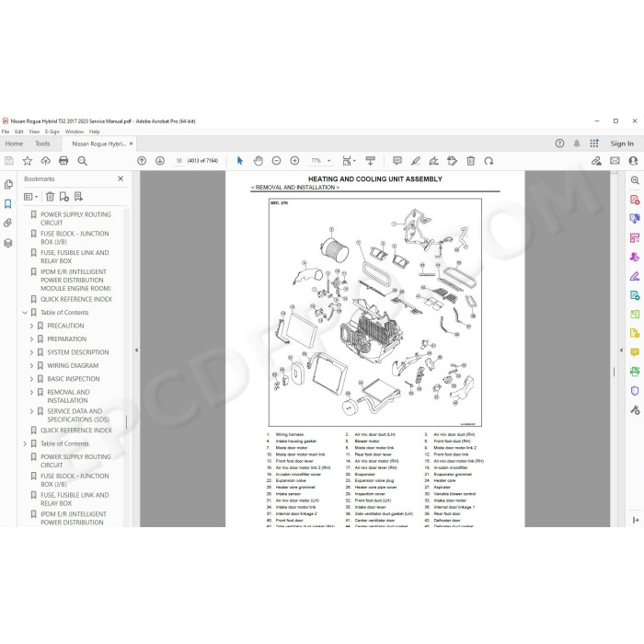Click the Sign In link
Screen dimensions: 644x644
(622, 144)
